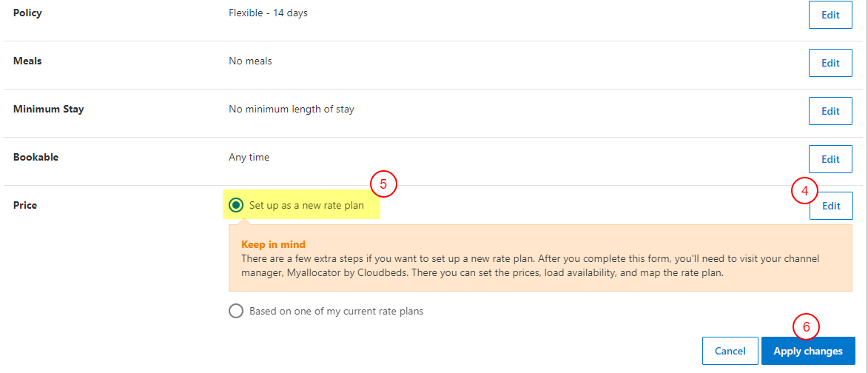Click the "Flexible - 14 days" policy value
This screenshot has height=373, width=868.
click(x=268, y=13)
